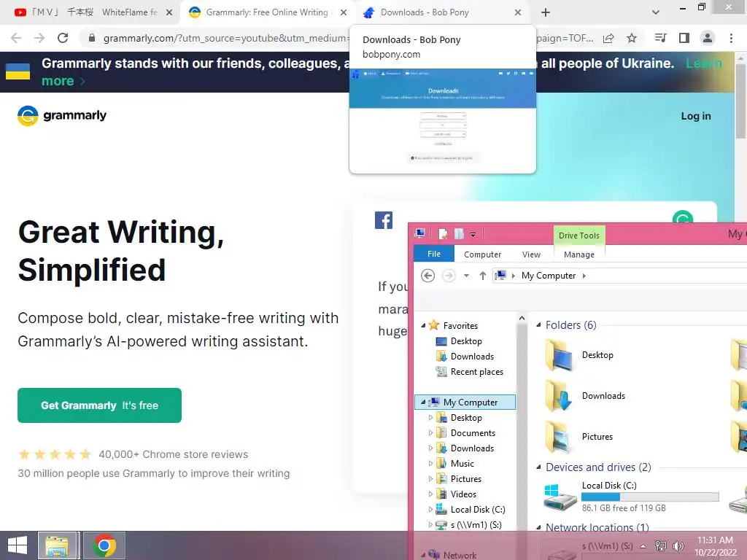The width and height of the screenshot is (747, 560).
Task: Click the volume icon in system tray
Action: [678, 545]
